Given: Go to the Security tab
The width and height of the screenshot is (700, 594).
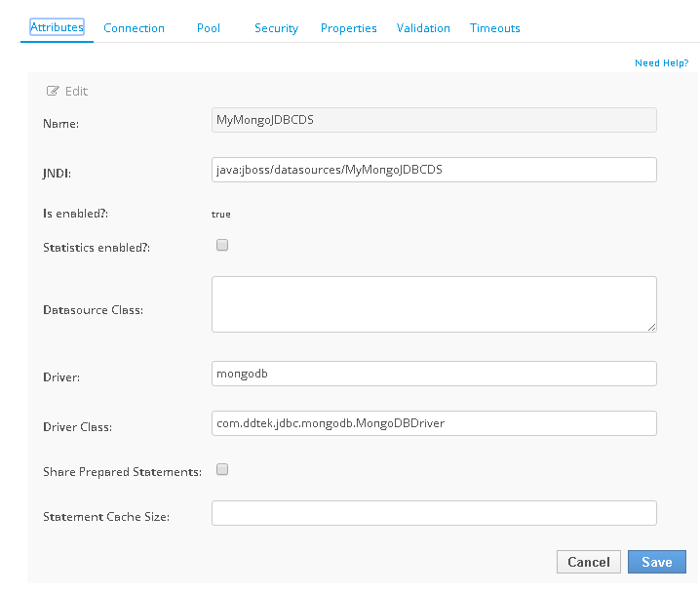Looking at the screenshot, I should coord(276,28).
